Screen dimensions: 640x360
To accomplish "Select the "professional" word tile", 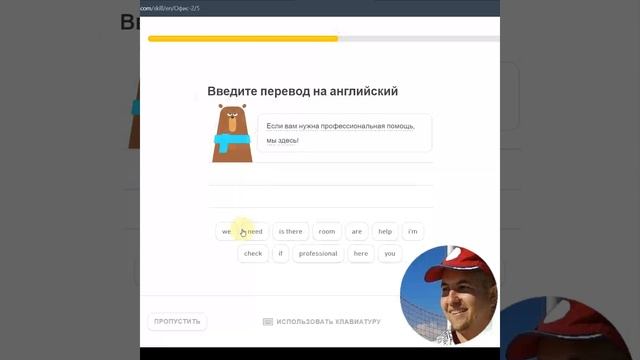I will [x=318, y=253].
